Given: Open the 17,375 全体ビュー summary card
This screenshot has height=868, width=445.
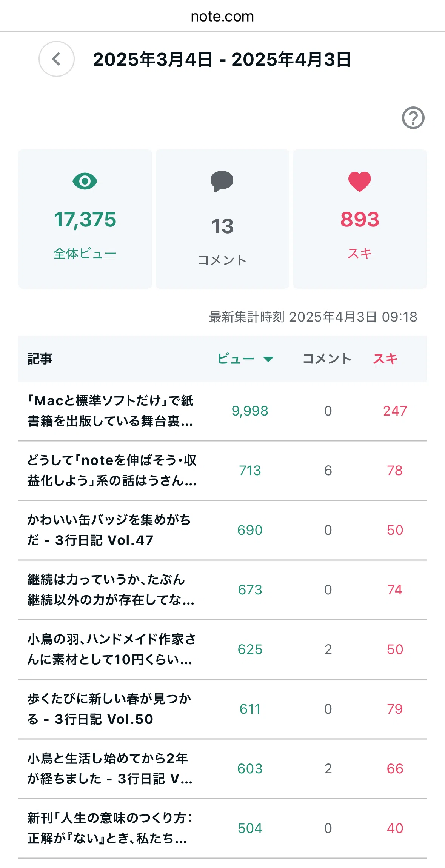Looking at the screenshot, I should tap(85, 219).
